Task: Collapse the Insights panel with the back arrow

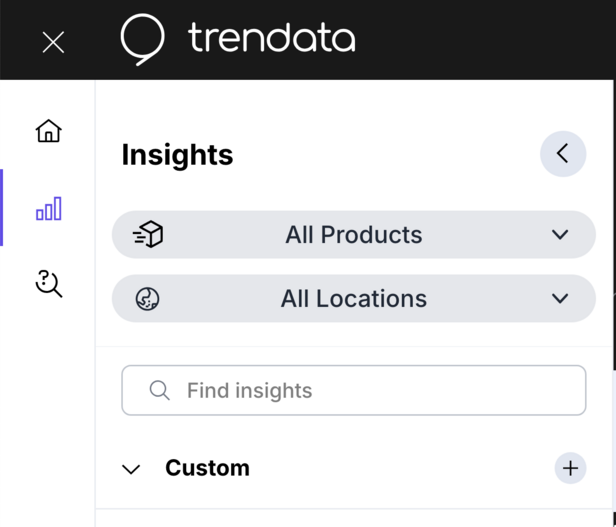Action: (562, 154)
